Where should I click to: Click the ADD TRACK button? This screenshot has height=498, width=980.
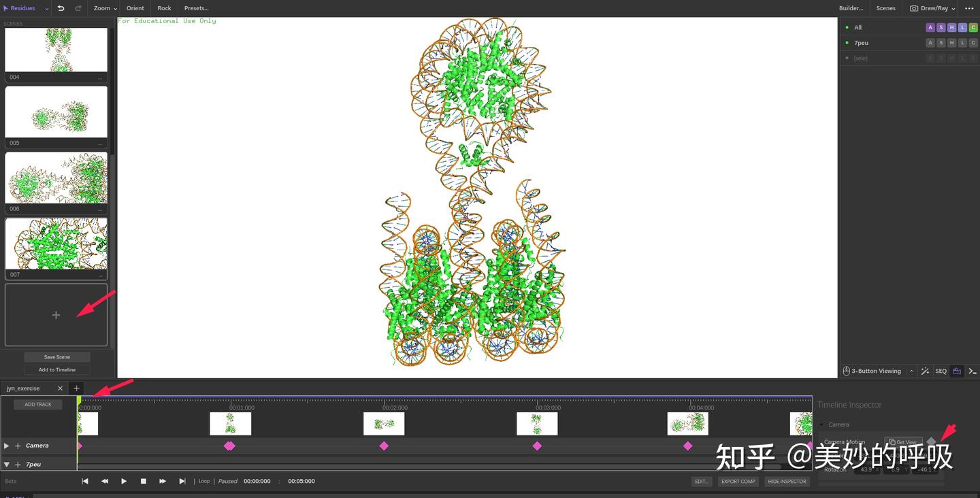pos(38,404)
